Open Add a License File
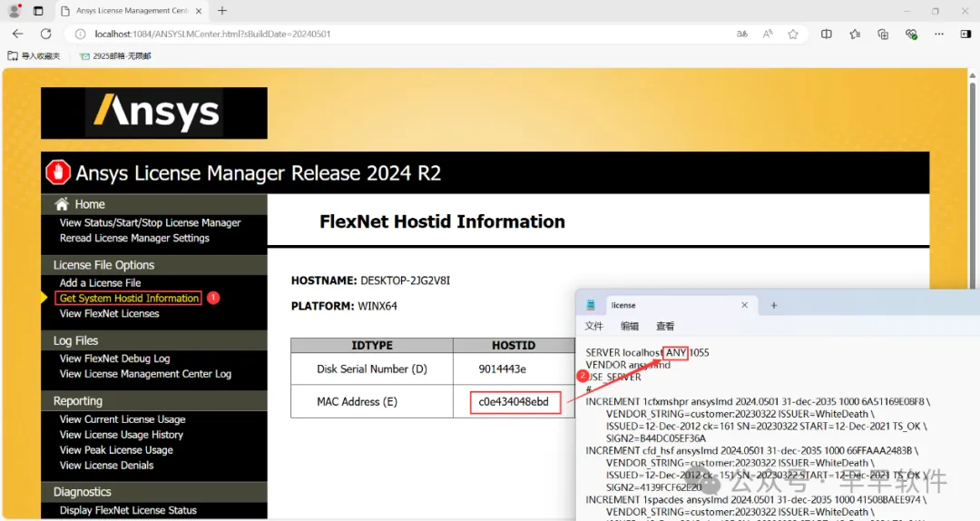The width and height of the screenshot is (980, 521). 100,282
